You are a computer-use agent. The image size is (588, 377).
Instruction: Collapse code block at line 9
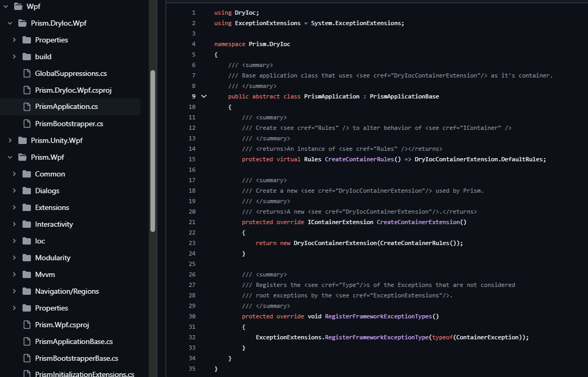(204, 96)
